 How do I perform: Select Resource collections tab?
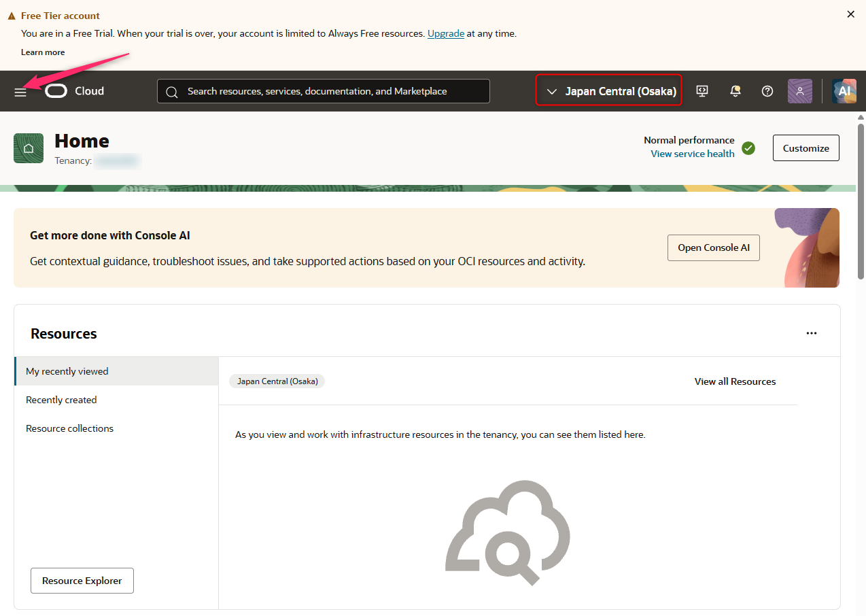[116, 428]
